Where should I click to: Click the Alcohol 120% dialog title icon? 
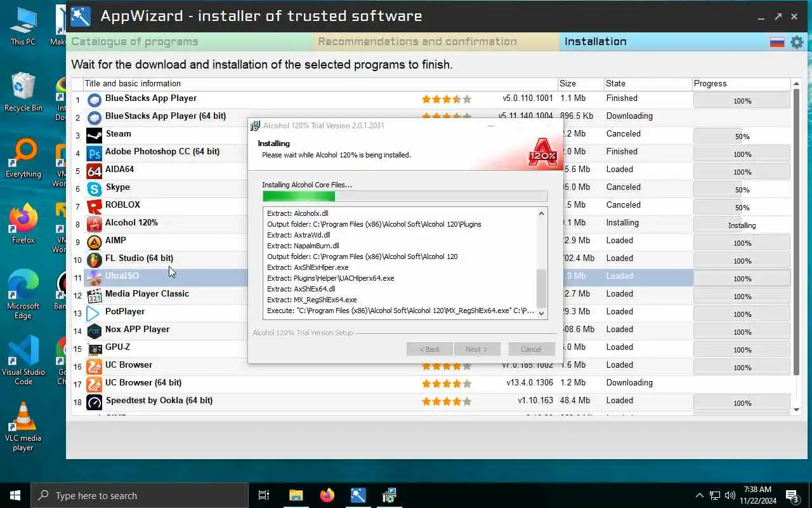tap(255, 126)
